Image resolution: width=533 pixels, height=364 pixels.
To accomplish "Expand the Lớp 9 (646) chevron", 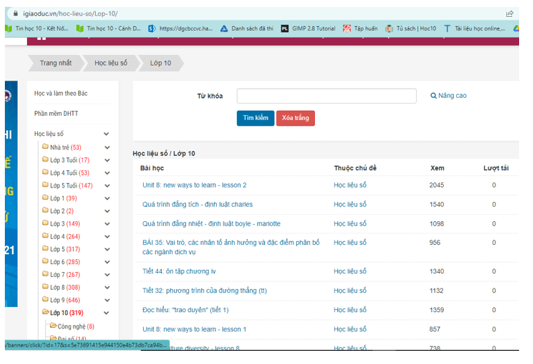I will [x=107, y=300].
